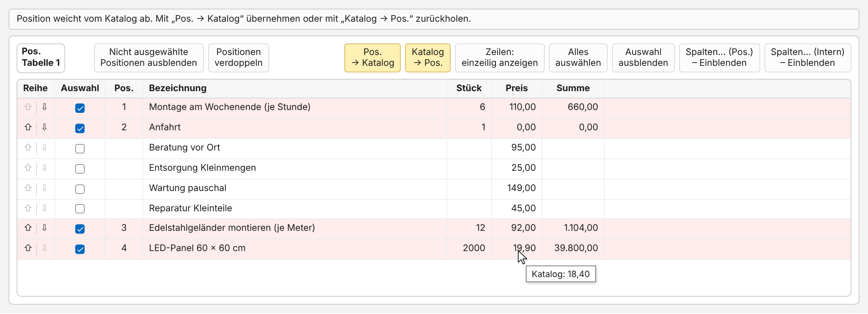The width and height of the screenshot is (868, 314).
Task: Move Montage am Wochenende row down
Action: click(44, 107)
